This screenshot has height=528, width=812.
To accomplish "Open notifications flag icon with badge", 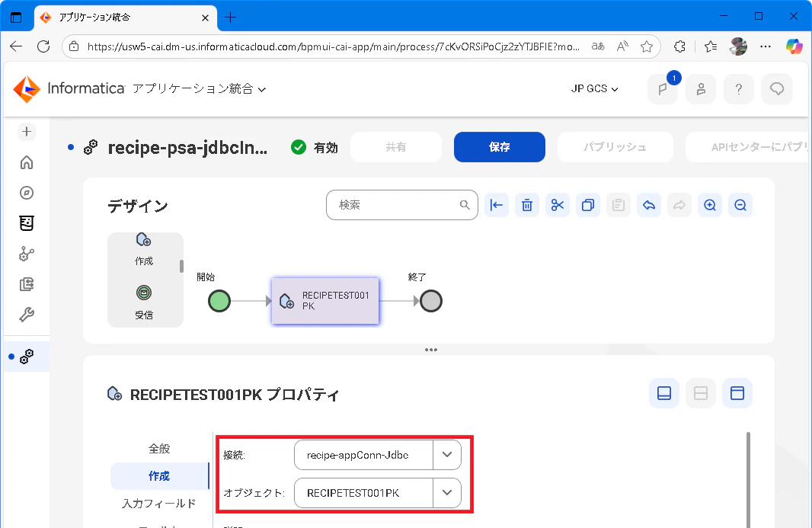I will [x=663, y=89].
